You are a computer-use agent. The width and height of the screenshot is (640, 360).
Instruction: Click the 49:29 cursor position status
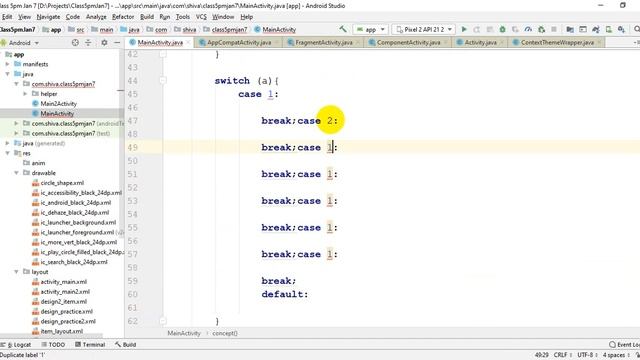[x=542, y=355]
